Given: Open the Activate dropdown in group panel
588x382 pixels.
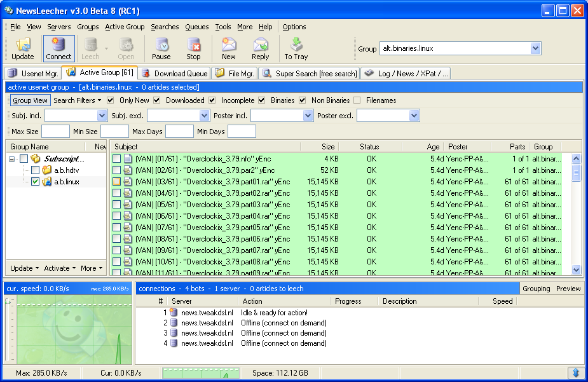Looking at the screenshot, I should 60,268.
